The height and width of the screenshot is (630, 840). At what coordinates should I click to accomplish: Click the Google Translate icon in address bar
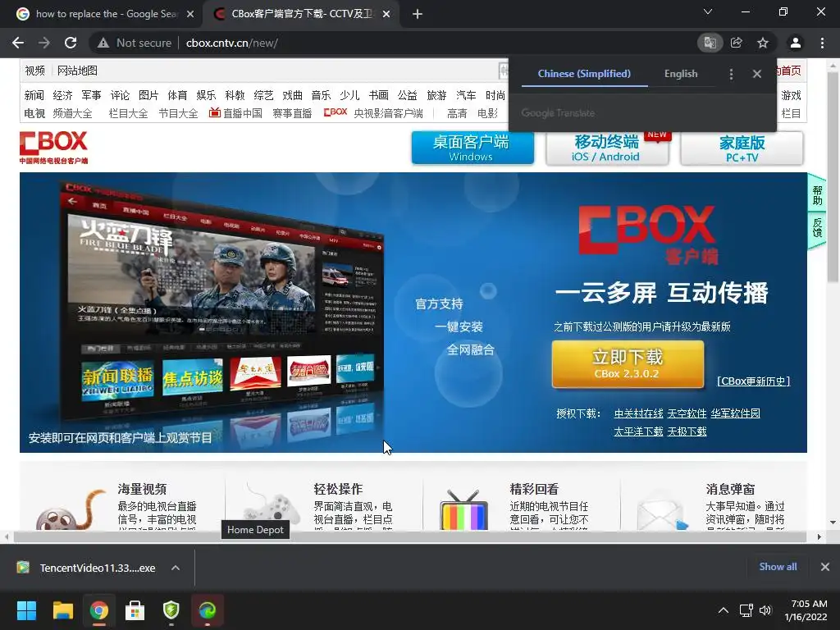[710, 43]
